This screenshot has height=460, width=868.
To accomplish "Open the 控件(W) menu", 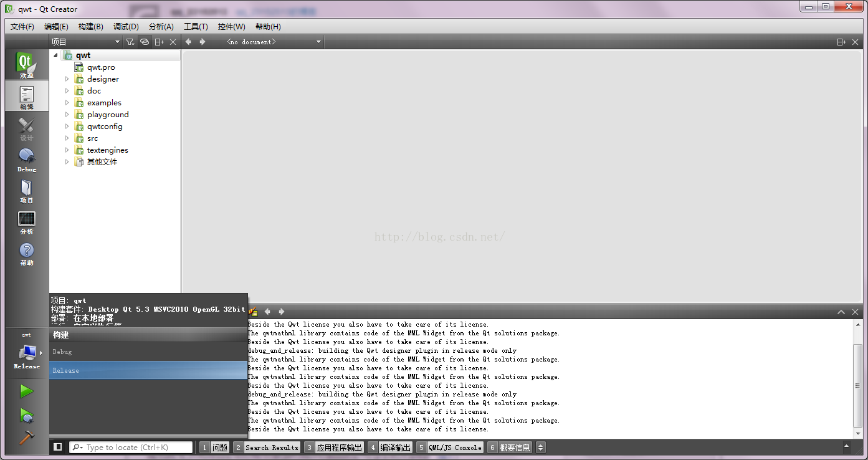I will coord(232,26).
